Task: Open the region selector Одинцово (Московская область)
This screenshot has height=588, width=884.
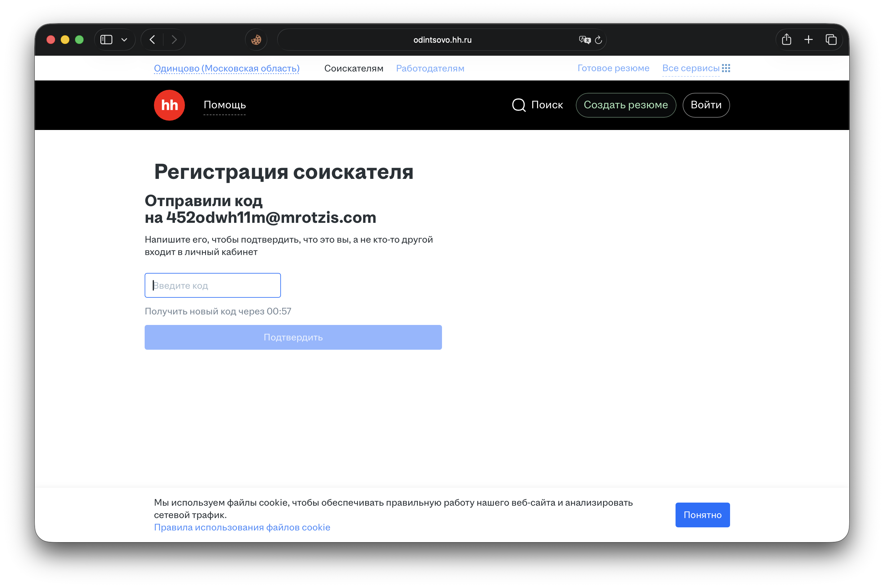Action: coord(227,68)
